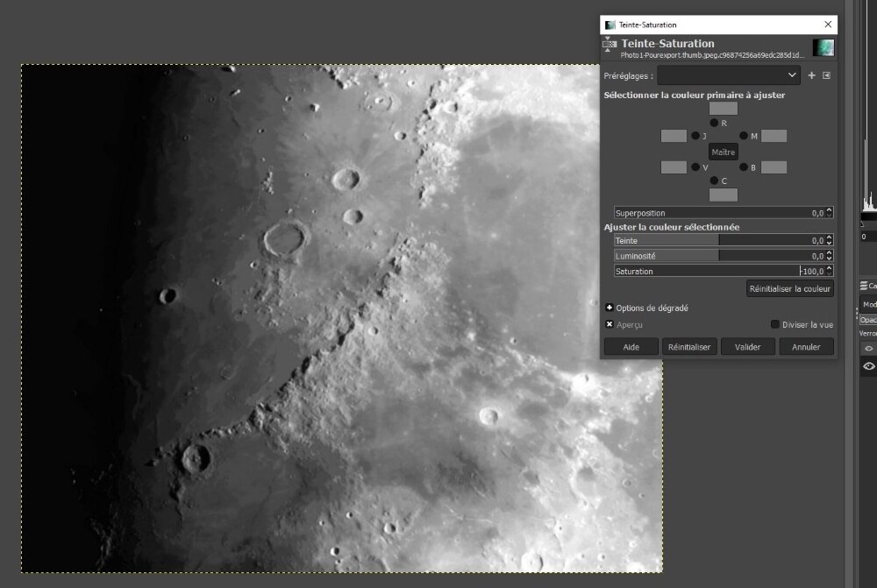877x588 pixels.
Task: Open presets management menu icon
Action: (x=827, y=75)
